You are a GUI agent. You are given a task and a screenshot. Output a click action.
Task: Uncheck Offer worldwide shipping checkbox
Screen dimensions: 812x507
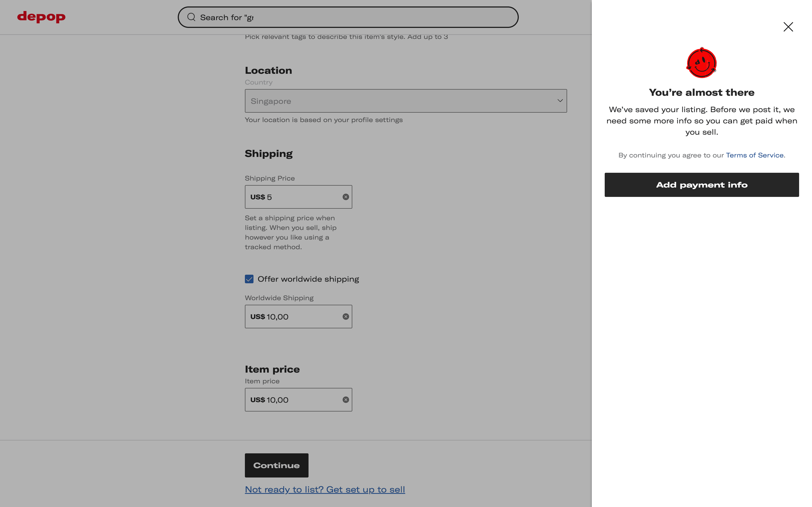[249, 279]
